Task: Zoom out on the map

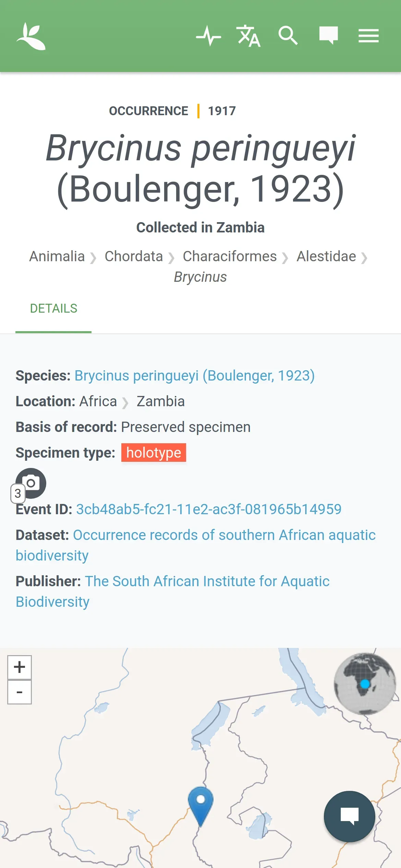Action: [20, 692]
